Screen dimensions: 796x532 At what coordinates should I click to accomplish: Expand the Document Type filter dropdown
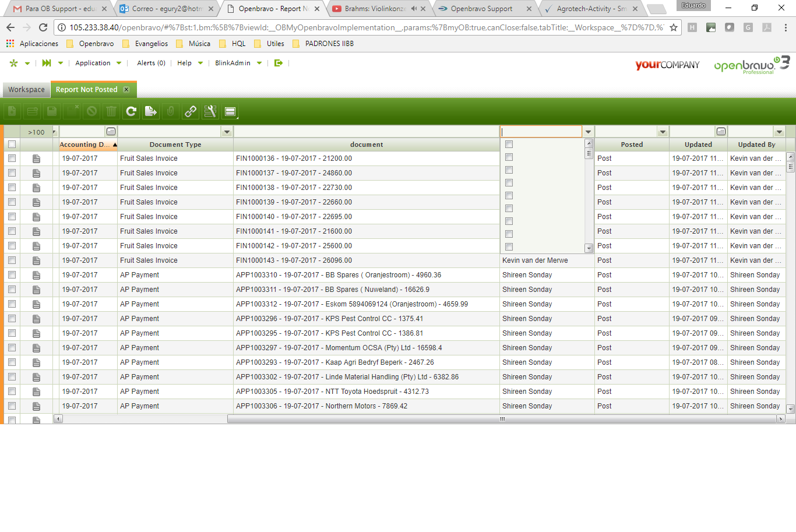click(x=227, y=132)
